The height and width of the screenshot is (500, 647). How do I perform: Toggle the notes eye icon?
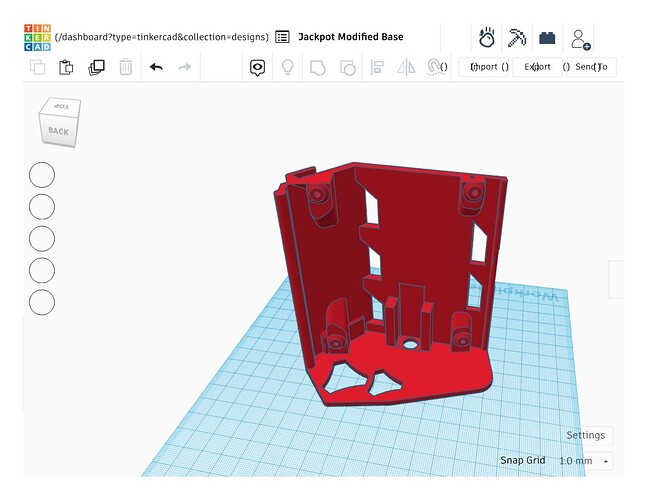(257, 67)
